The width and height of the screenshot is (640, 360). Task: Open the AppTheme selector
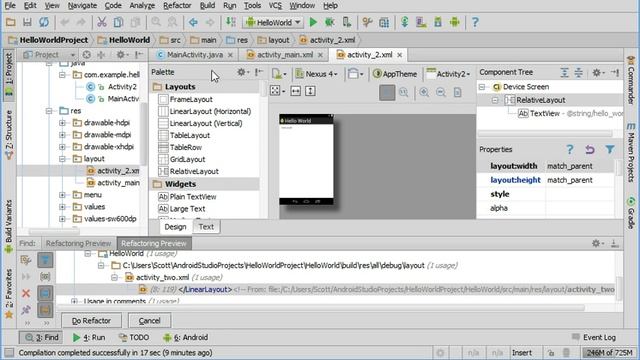coord(395,74)
